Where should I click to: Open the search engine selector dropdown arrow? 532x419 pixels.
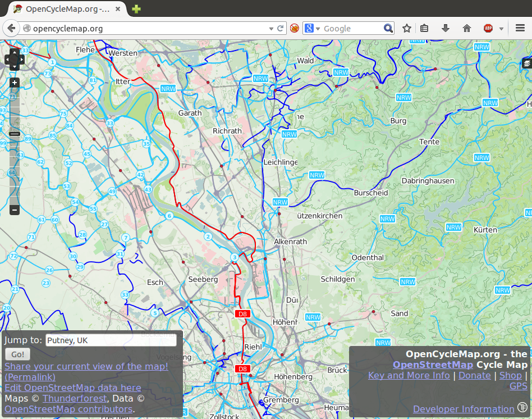tap(318, 29)
